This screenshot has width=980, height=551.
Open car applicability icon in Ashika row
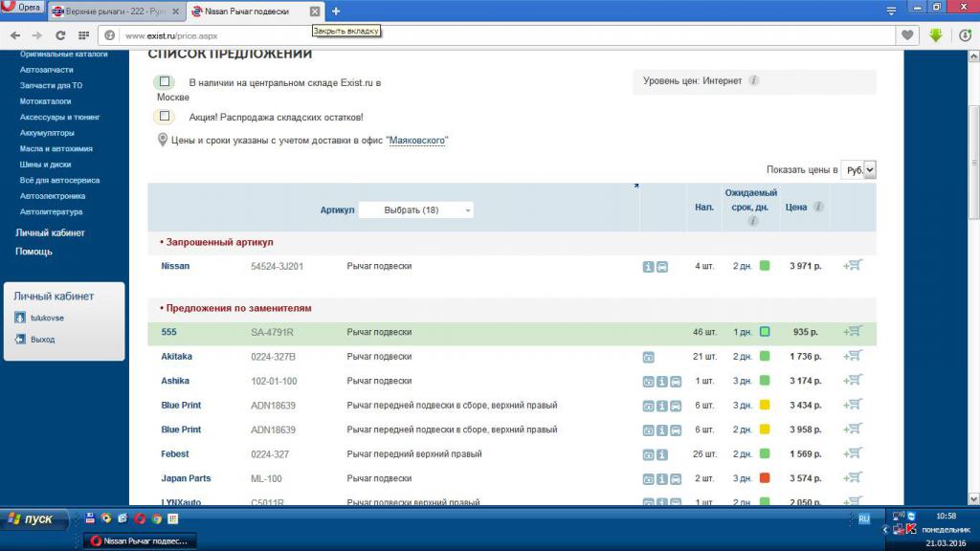(676, 382)
